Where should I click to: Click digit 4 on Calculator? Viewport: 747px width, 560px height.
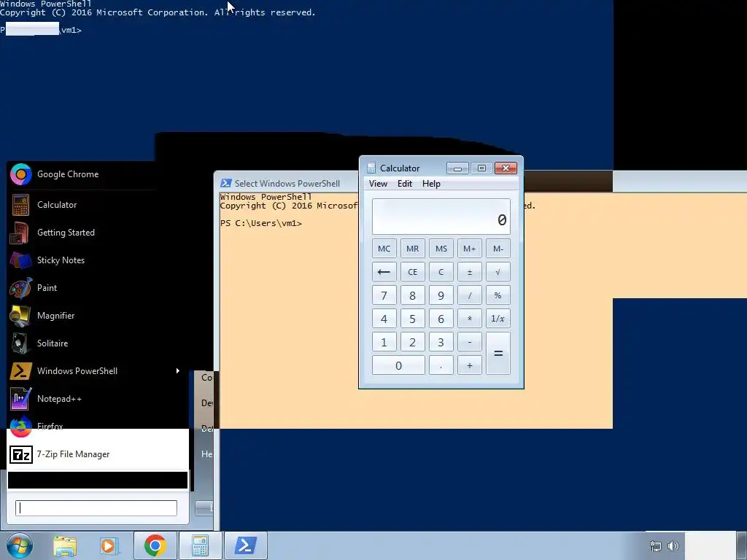(384, 319)
